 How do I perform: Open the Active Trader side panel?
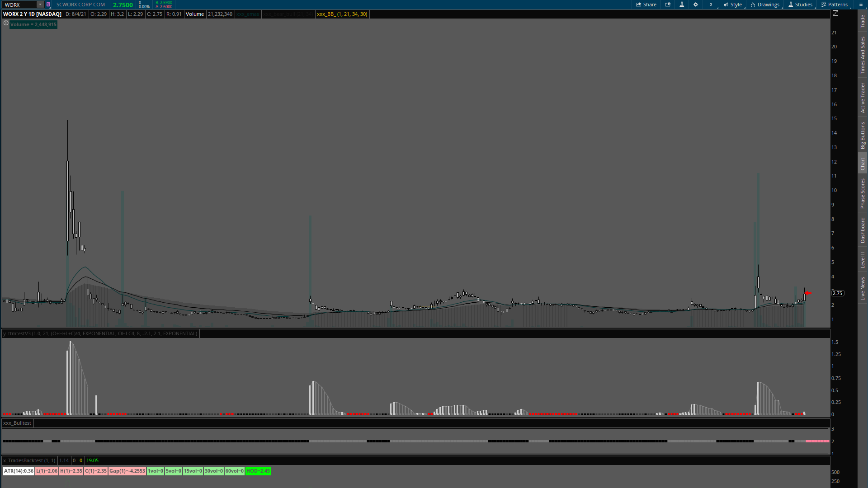[863, 97]
